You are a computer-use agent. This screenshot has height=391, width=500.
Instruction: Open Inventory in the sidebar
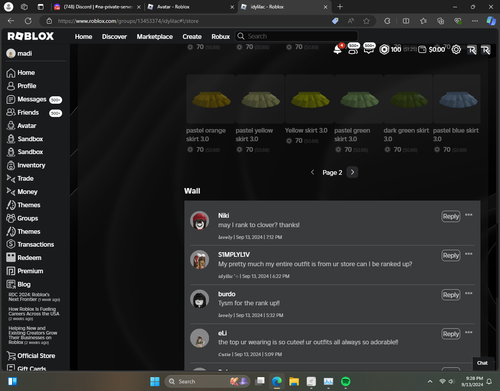26,165
